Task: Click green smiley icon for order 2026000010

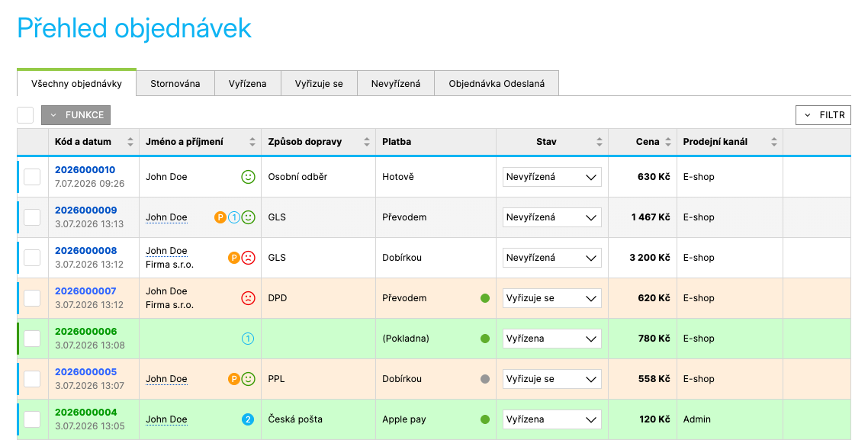Action: [248, 177]
